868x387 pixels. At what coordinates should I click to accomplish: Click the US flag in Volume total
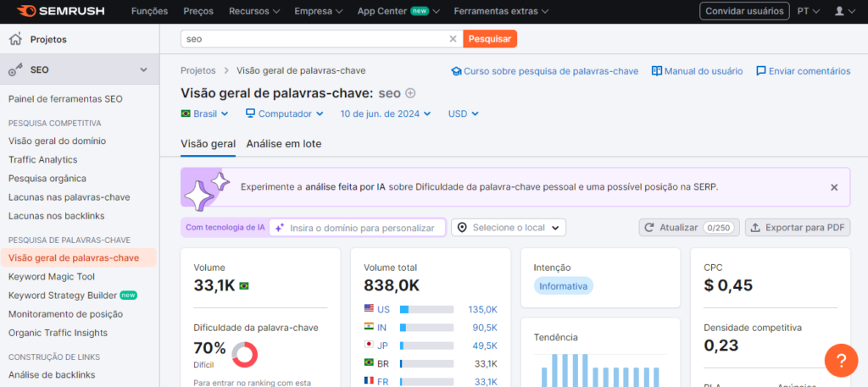coord(369,309)
